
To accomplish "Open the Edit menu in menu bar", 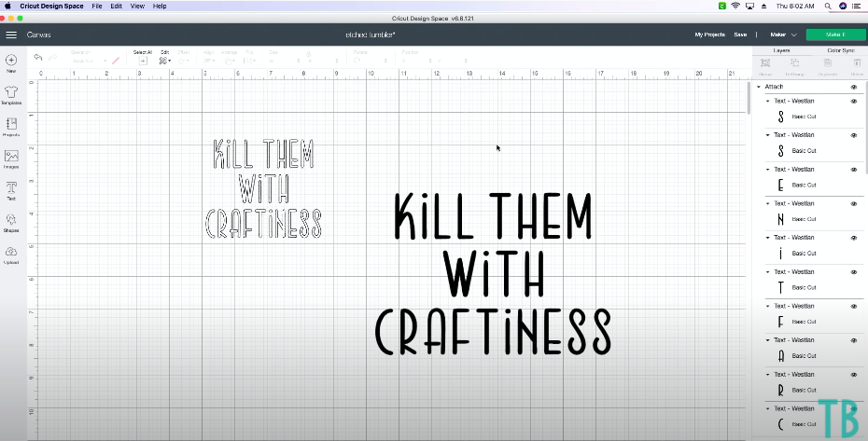I will point(117,7).
